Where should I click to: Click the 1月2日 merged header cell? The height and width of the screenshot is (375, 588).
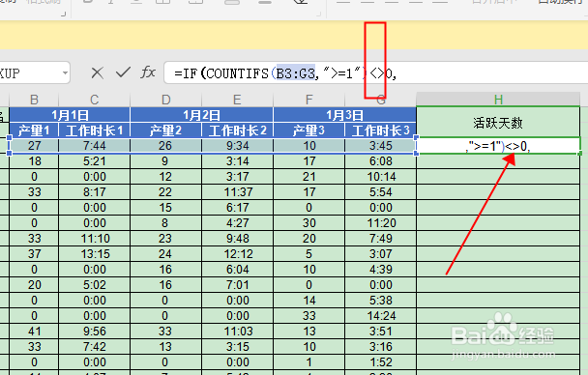[x=202, y=115]
